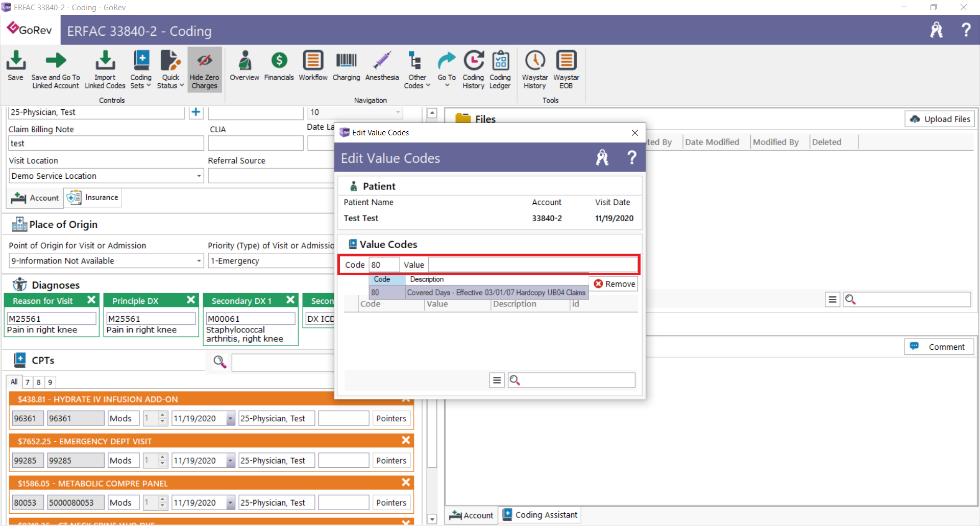Select code 80 Covered Days suggestion
This screenshot has width=980, height=526.
pyautogui.click(x=479, y=293)
